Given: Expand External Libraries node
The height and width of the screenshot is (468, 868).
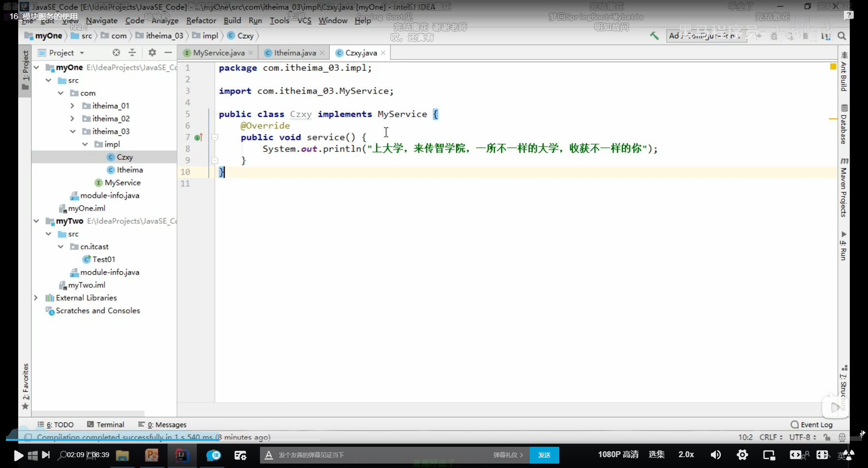Looking at the screenshot, I should coord(36,298).
